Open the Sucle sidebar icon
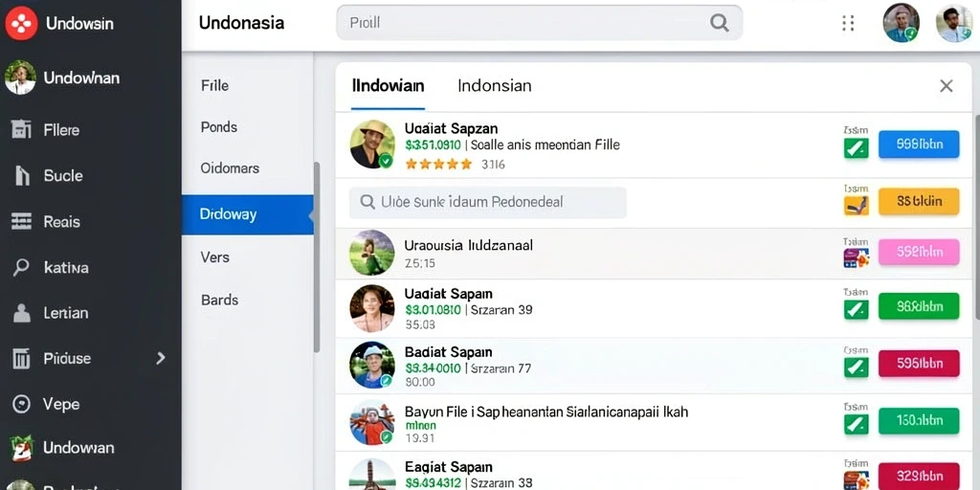The image size is (980, 490). (x=22, y=176)
